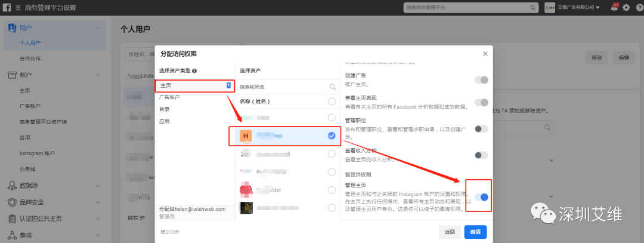Click the 认证的公共主页 icon
Viewport: 644px width, 243px height.
click(x=12, y=219)
